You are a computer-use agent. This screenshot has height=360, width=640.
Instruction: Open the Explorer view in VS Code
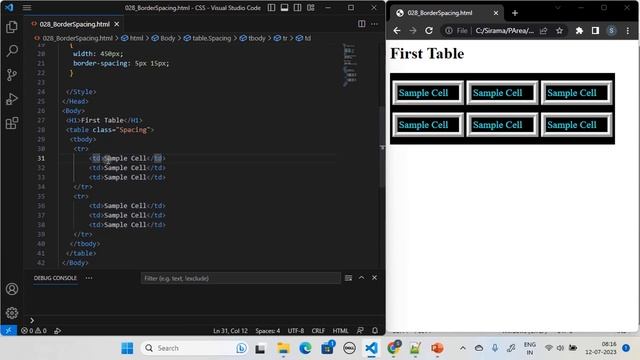pos(12,27)
